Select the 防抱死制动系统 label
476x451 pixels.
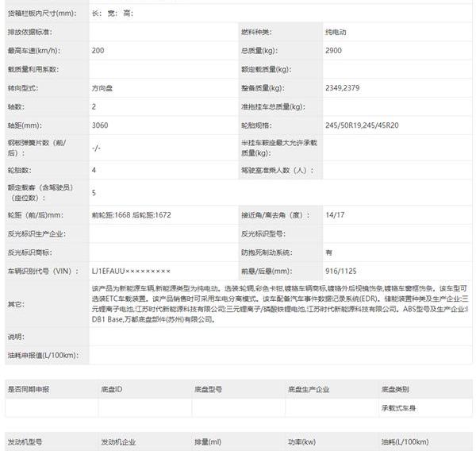[x=267, y=252]
